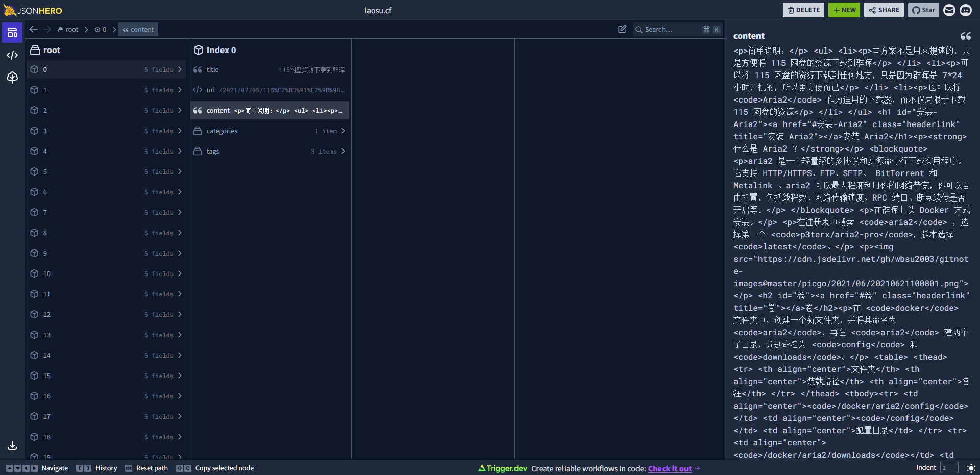This screenshot has height=475, width=980.
Task: Expand the categories array row
Action: (269, 131)
